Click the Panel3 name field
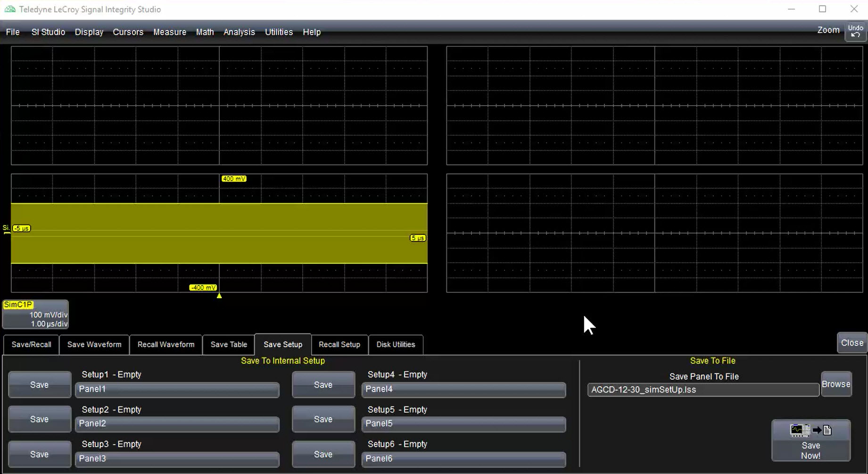Viewport: 868px width, 474px height. click(177, 459)
